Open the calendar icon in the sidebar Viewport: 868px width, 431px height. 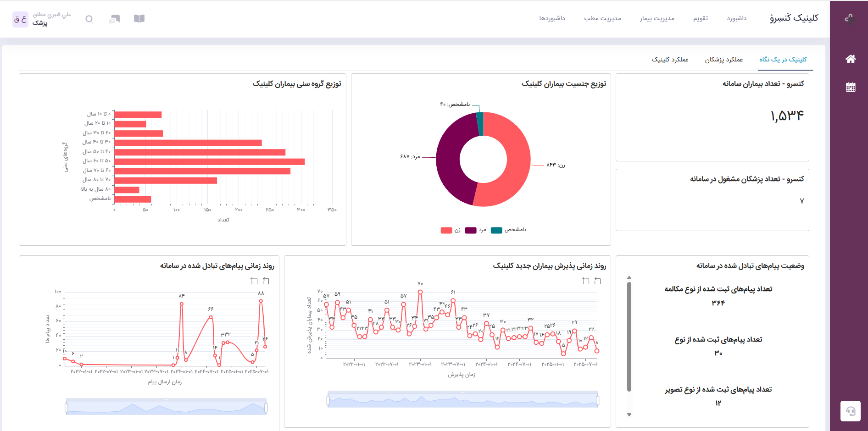850,87
